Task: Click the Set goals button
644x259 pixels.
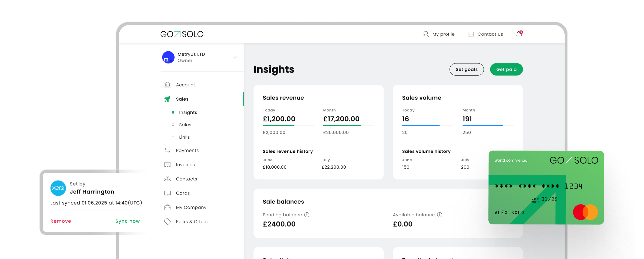Action: tap(467, 69)
